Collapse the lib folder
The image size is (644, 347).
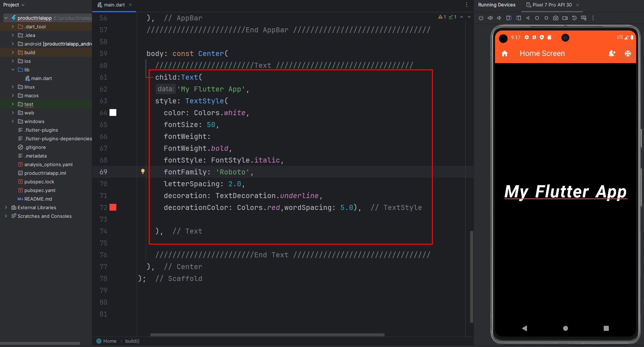13,70
